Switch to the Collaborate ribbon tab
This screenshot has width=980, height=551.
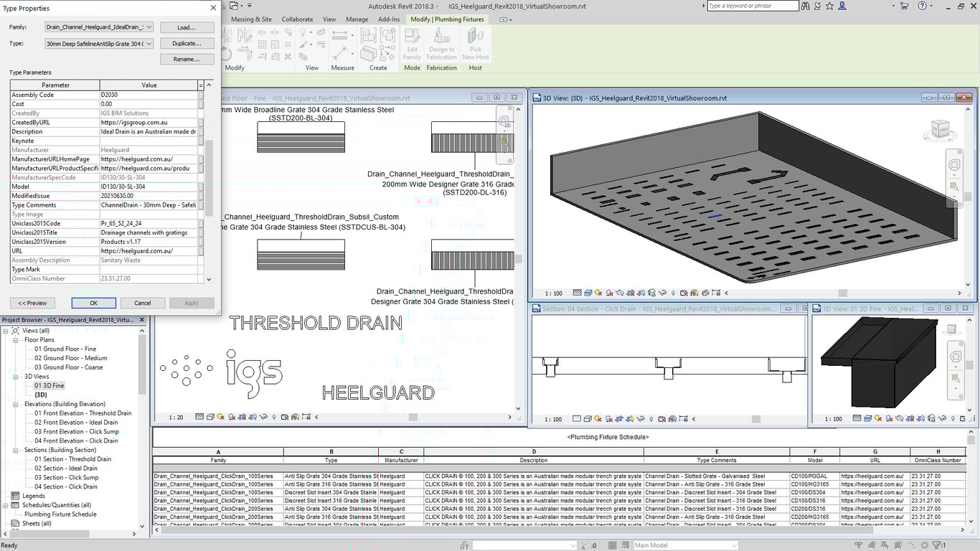click(297, 19)
